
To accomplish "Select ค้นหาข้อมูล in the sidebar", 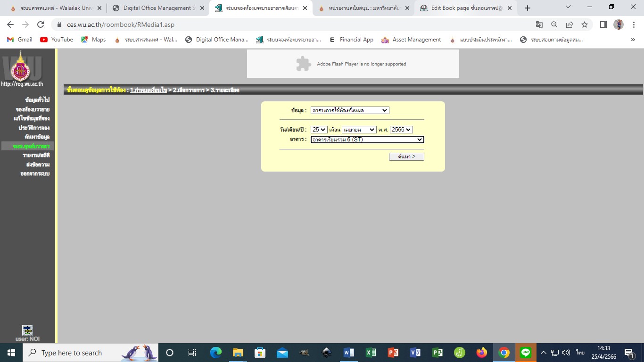I will pos(37,137).
